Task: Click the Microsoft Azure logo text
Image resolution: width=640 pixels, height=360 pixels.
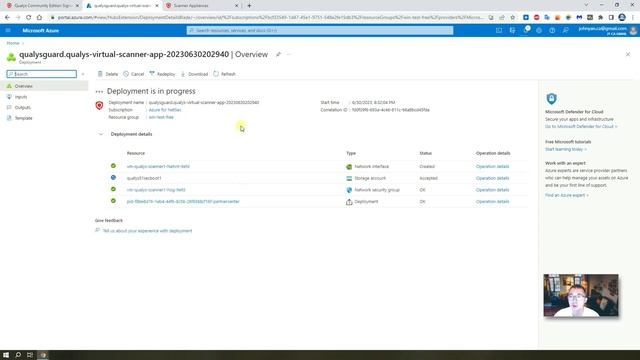Action: tap(41, 31)
